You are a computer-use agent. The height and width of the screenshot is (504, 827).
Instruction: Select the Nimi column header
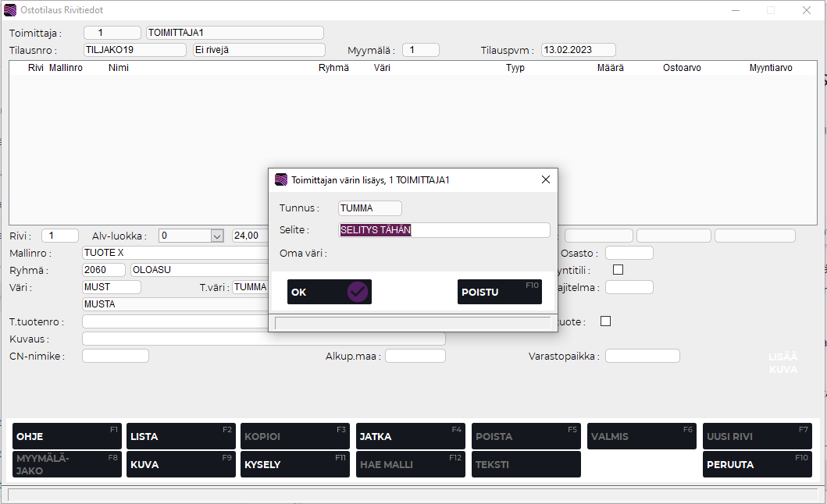[119, 68]
